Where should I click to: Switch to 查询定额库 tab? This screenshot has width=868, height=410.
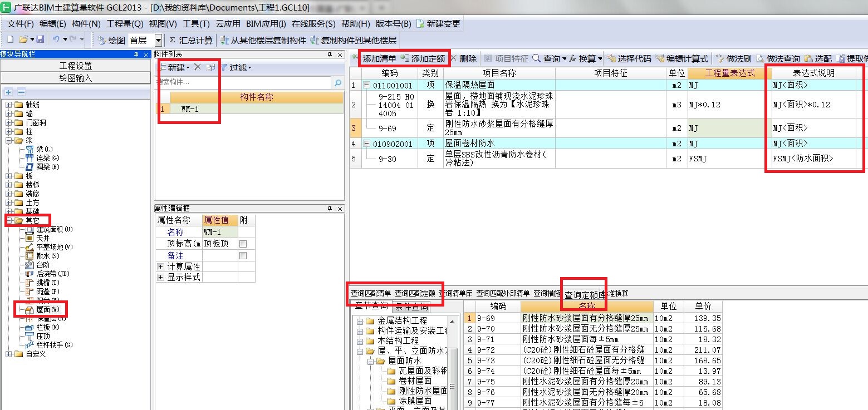tap(585, 294)
